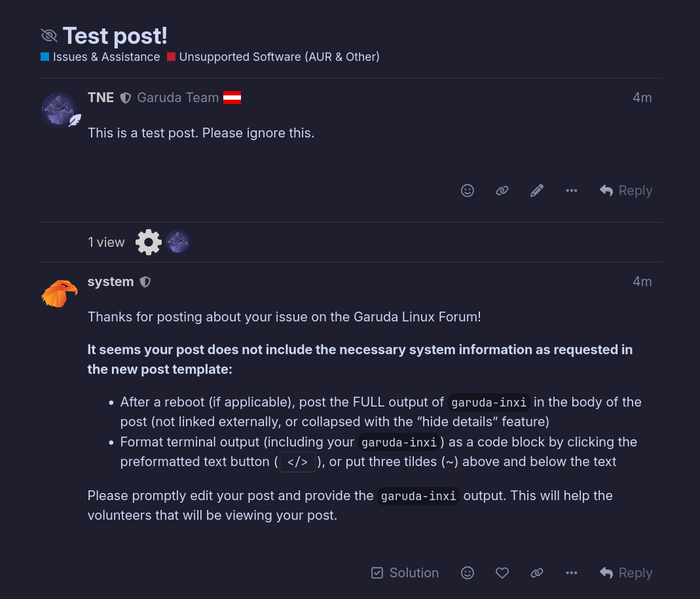Click the TNE username link

click(101, 98)
